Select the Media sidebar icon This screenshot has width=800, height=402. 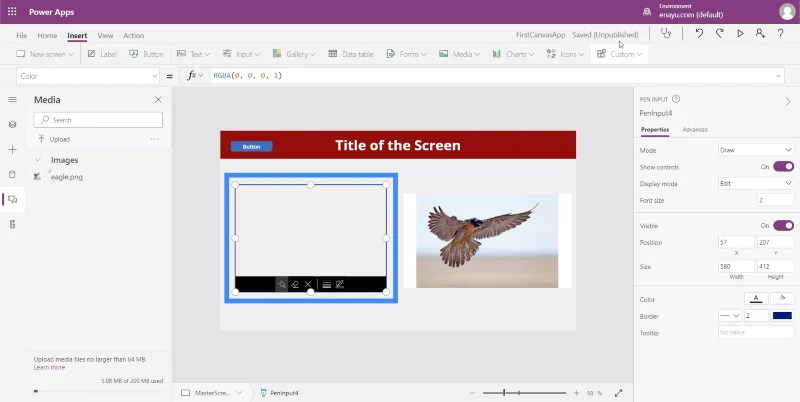click(x=13, y=199)
